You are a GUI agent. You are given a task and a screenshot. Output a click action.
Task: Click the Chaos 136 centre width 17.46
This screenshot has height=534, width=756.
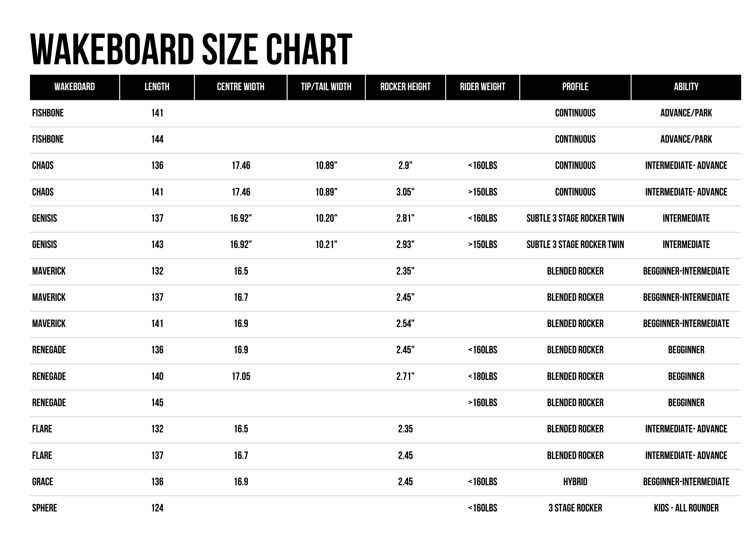(241, 166)
